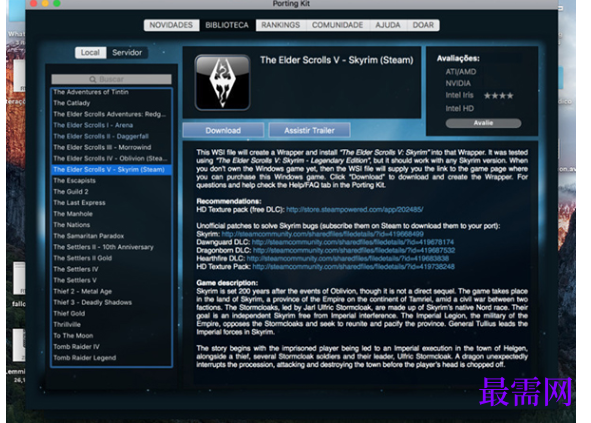The width and height of the screenshot is (591, 423).
Task: Select The Elder Scrolls Adventures: Redguard entry
Action: pyautogui.click(x=112, y=114)
